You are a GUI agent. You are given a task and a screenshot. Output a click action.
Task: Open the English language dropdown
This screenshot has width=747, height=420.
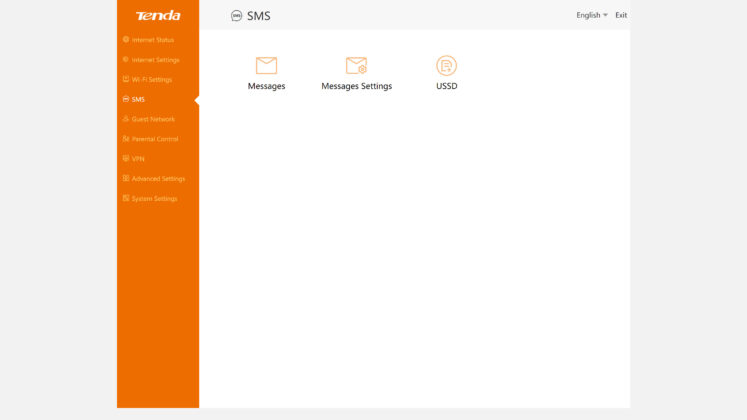592,15
